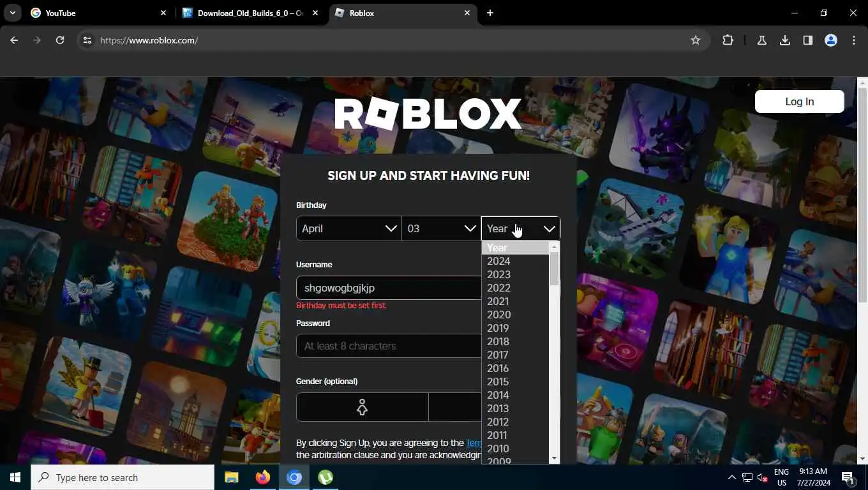Set birth year to 2010

[515, 449]
